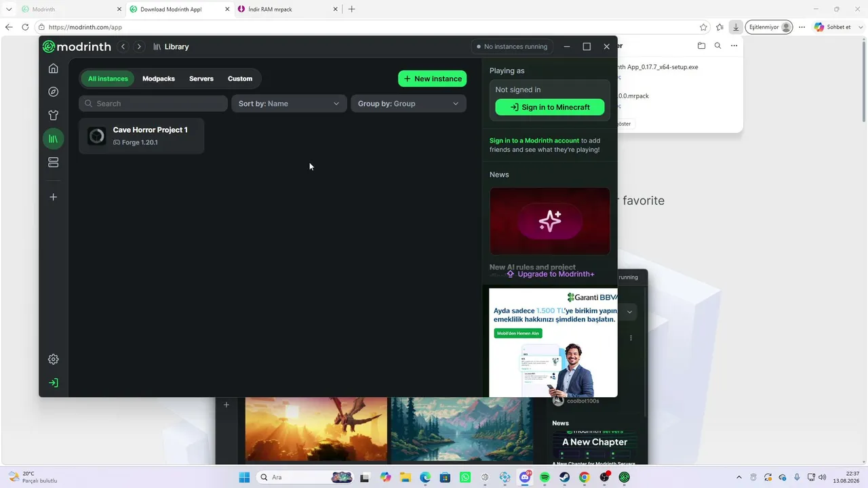868x488 pixels.
Task: Go forward in Modrinth app navigation
Action: [x=139, y=47]
